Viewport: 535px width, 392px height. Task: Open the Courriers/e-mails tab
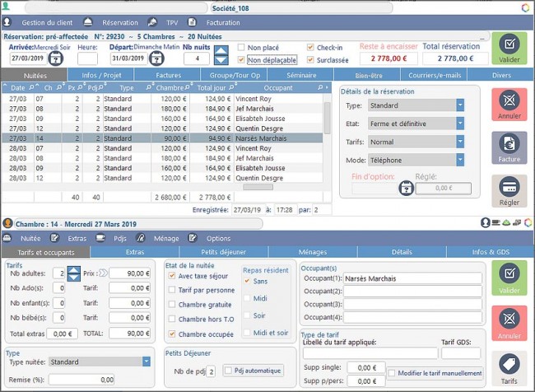pyautogui.click(x=435, y=75)
